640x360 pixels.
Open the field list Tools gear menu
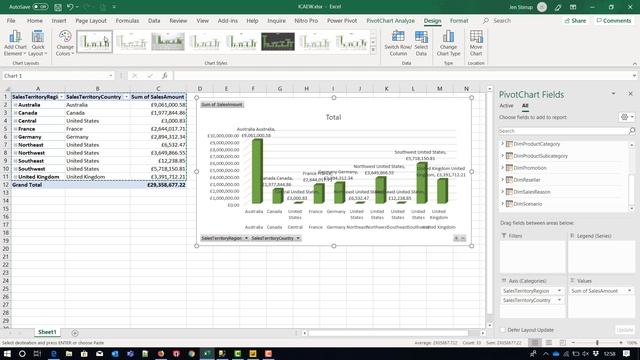click(x=627, y=117)
